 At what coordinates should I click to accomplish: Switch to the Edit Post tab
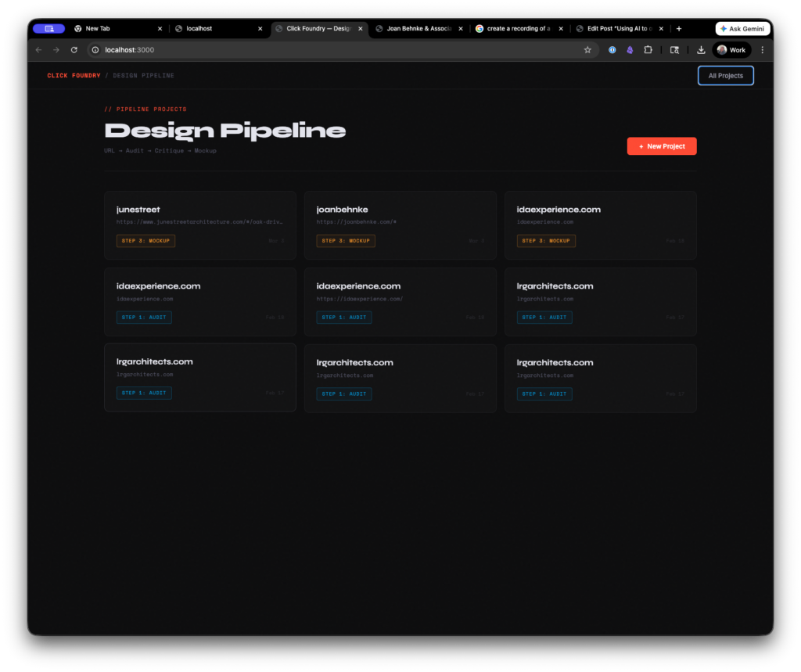click(x=613, y=29)
